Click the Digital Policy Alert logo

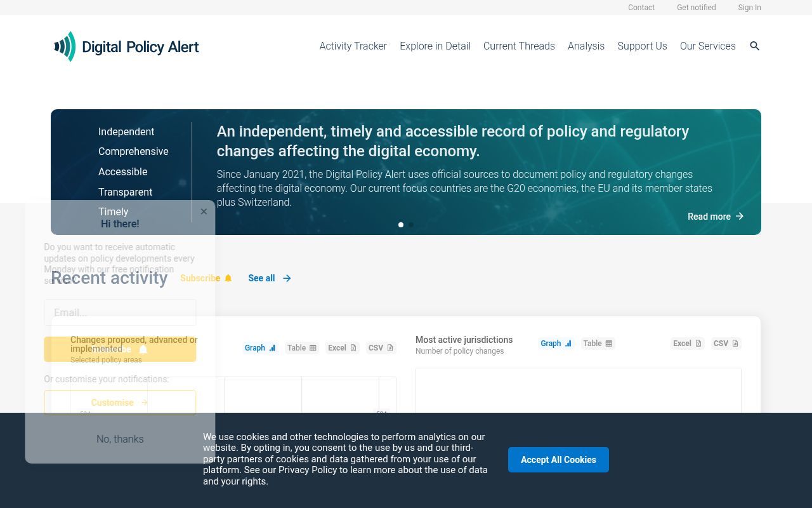click(x=126, y=46)
